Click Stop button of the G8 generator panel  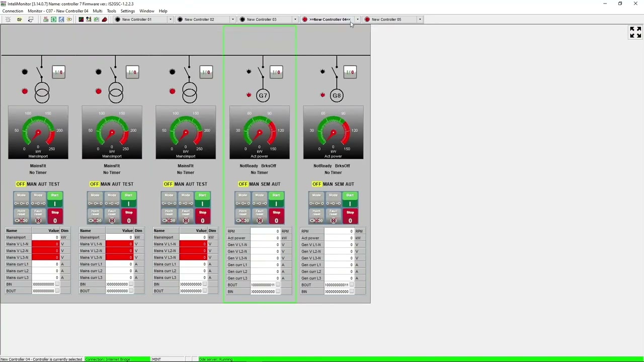(350, 217)
